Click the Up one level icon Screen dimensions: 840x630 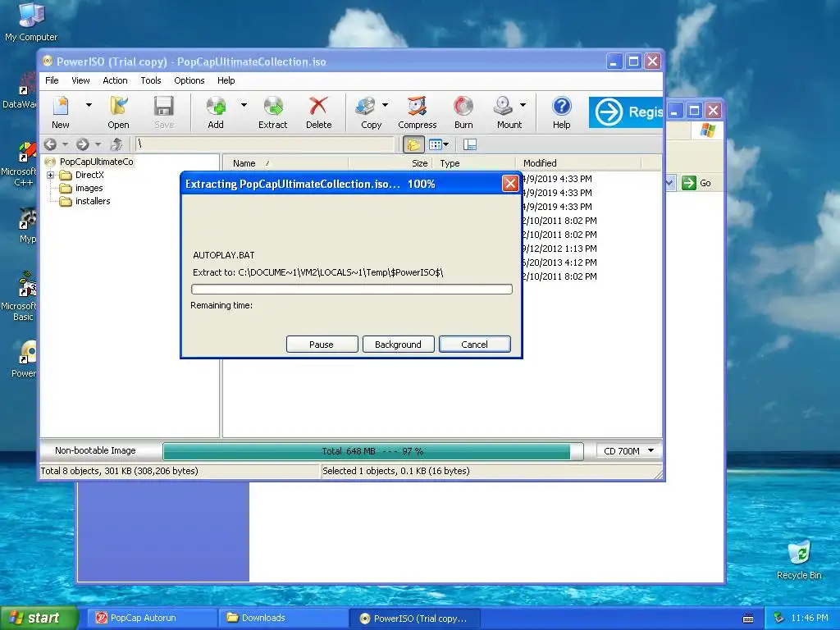pos(116,144)
